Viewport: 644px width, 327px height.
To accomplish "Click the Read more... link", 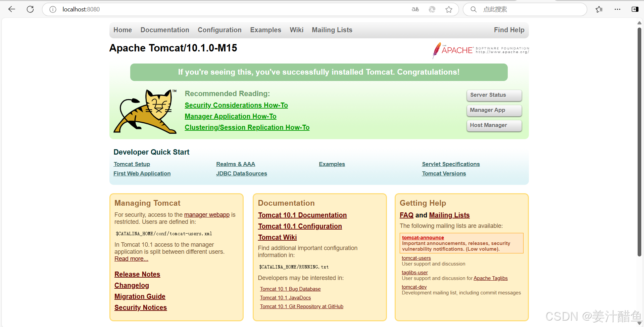I will [131, 259].
